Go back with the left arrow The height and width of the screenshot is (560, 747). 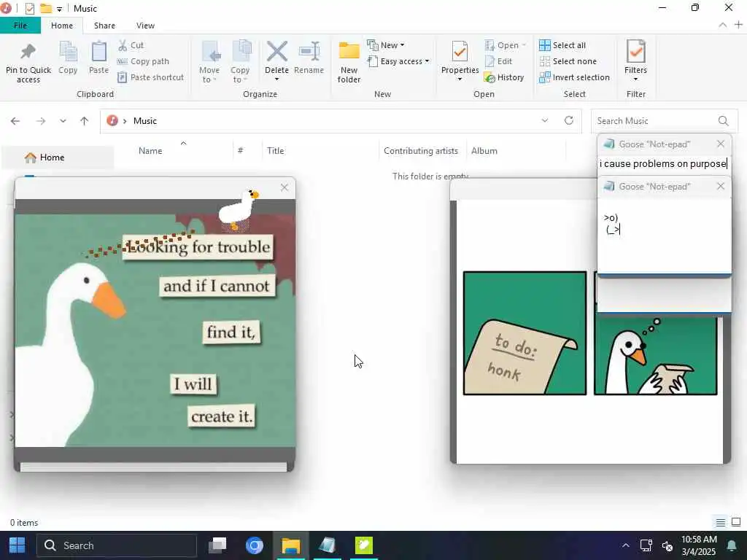[x=15, y=121]
